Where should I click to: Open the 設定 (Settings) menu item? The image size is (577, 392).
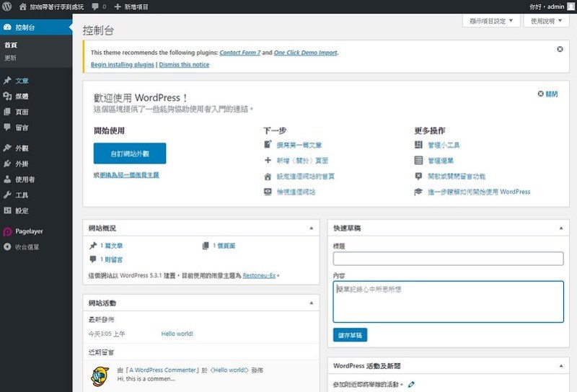(x=22, y=211)
